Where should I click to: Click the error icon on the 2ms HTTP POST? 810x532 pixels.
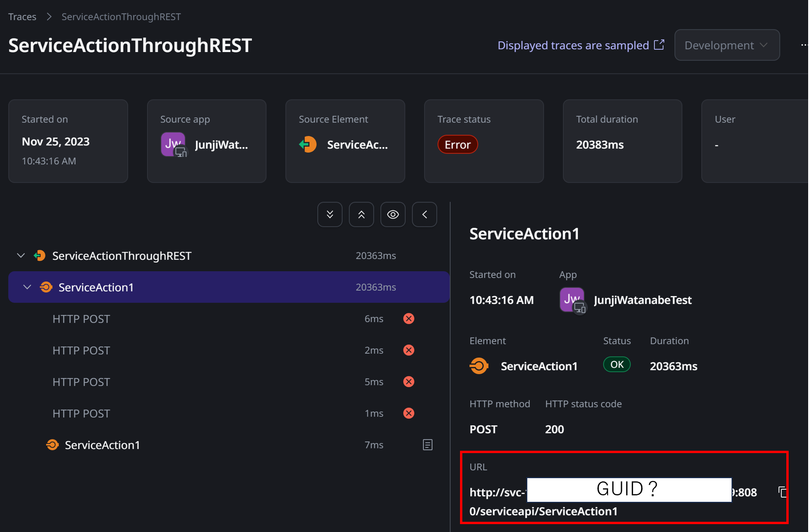tap(408, 350)
